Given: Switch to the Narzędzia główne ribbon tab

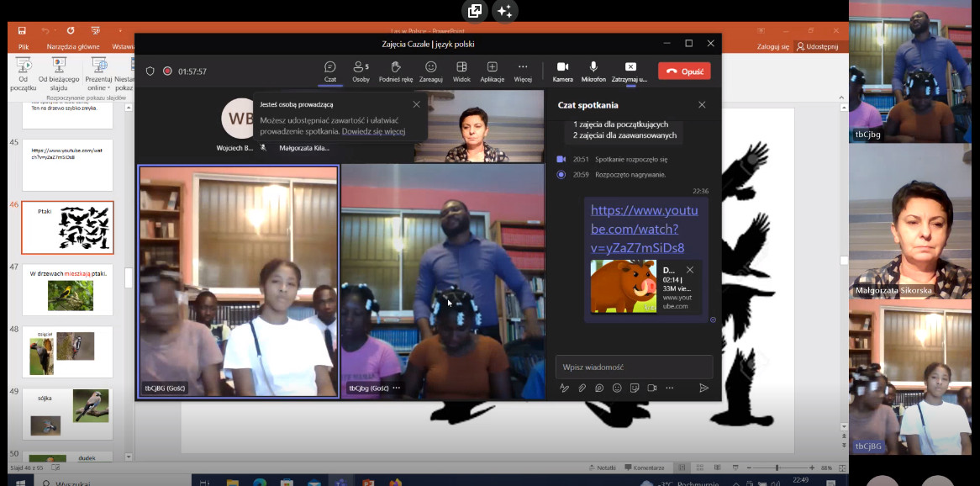Looking at the screenshot, I should tap(73, 47).
